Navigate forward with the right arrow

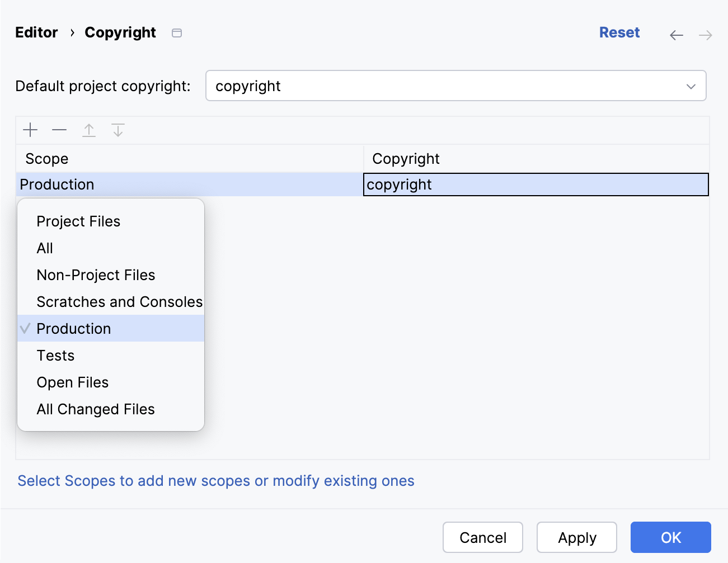tap(705, 35)
